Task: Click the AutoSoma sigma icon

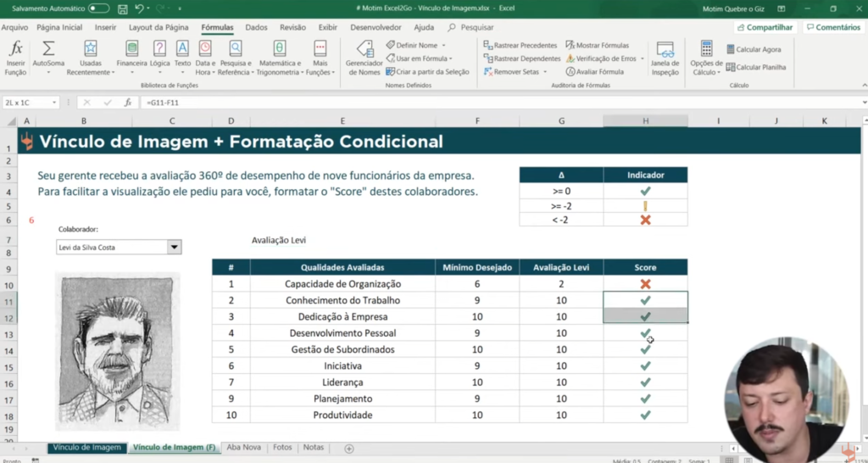Action: [x=48, y=48]
